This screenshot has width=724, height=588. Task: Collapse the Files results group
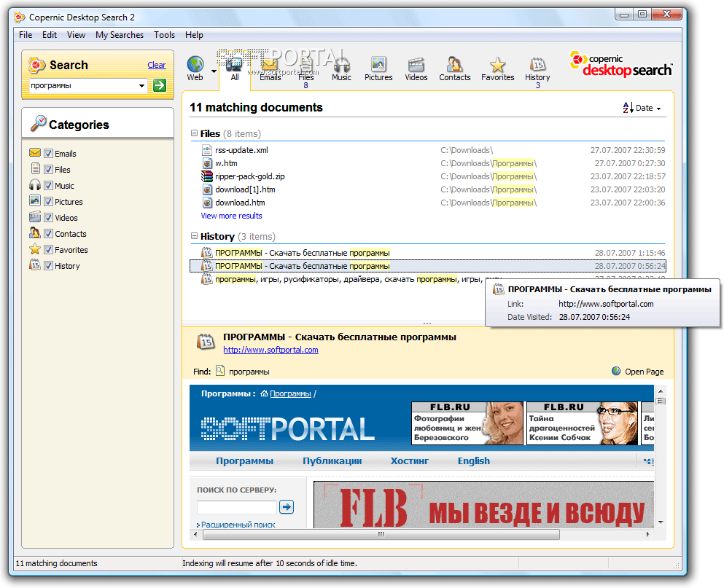[195, 133]
